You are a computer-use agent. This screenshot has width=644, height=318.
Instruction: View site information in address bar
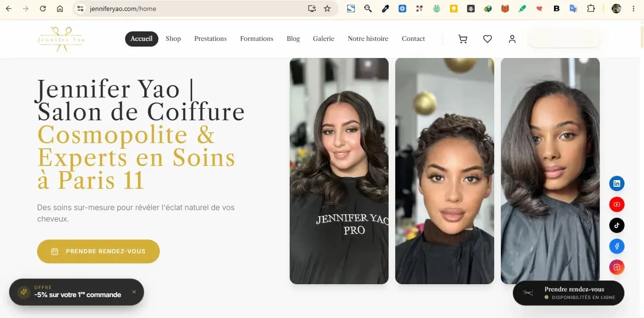80,9
